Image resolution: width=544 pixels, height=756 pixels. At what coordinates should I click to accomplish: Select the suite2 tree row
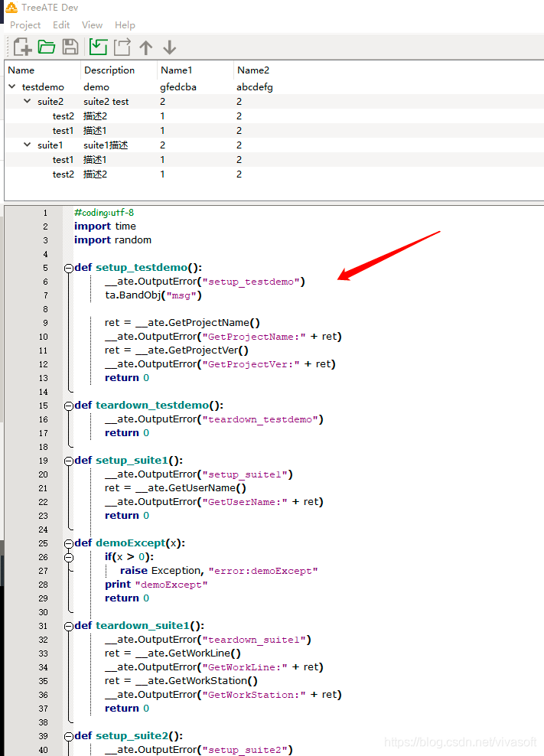[275, 101]
